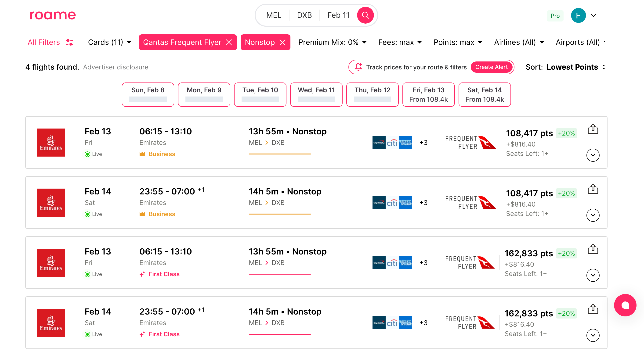
Task: Open the chat bubble widget
Action: [625, 305]
